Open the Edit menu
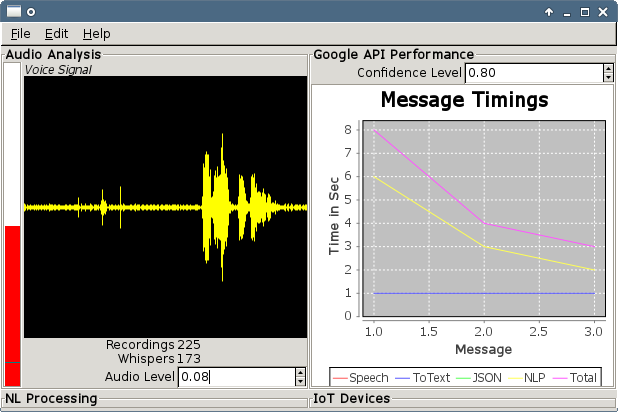Screen dimensions: 618x412 (56, 34)
